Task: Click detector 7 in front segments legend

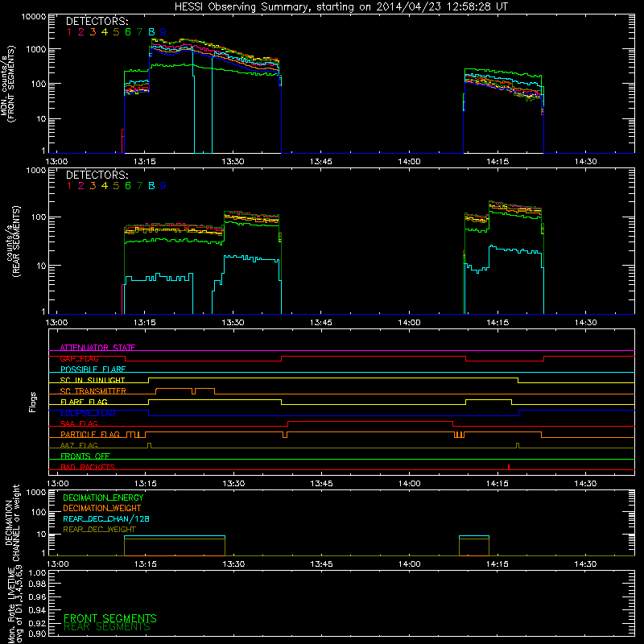Action: (139, 32)
